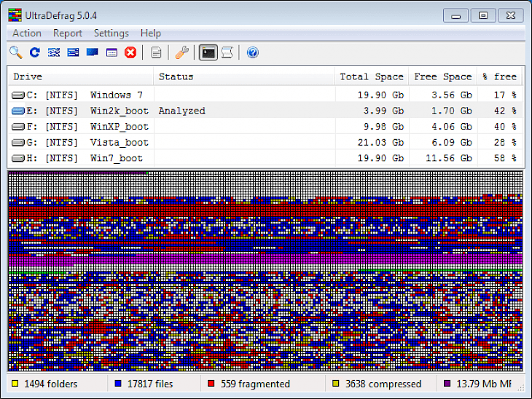
Task: Click the 21.03 Gb total space value
Action: (380, 143)
